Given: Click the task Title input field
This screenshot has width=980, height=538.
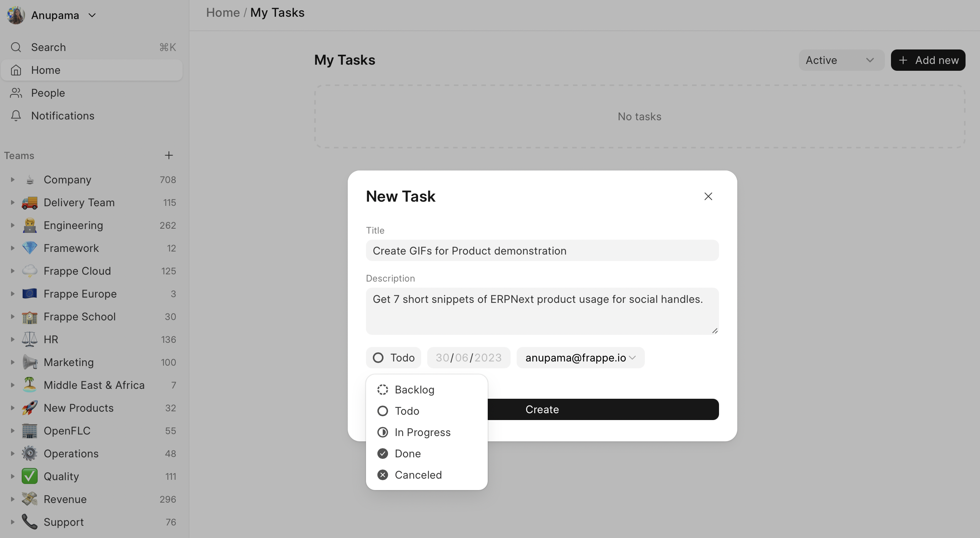Looking at the screenshot, I should pos(542,250).
